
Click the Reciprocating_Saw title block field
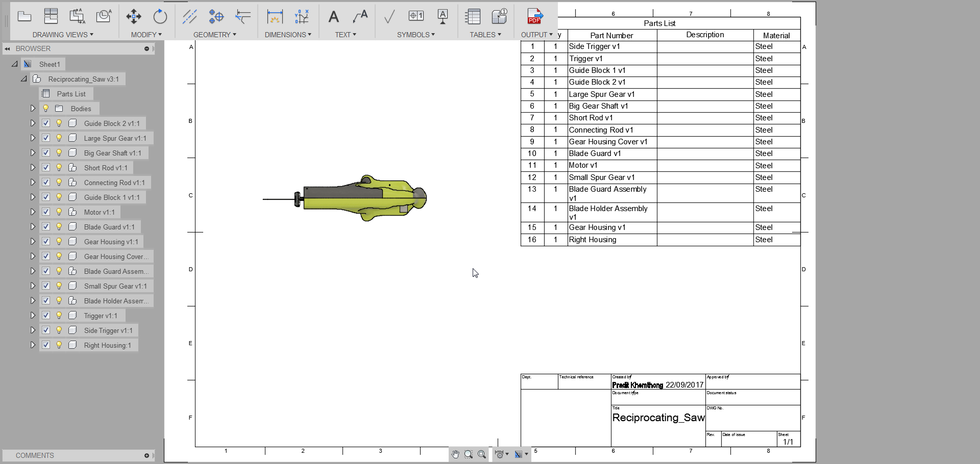658,418
